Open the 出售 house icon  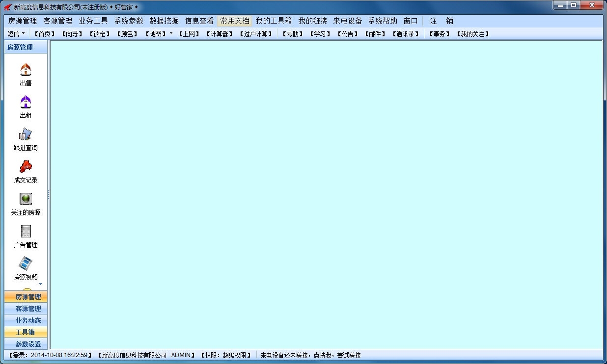pyautogui.click(x=26, y=69)
